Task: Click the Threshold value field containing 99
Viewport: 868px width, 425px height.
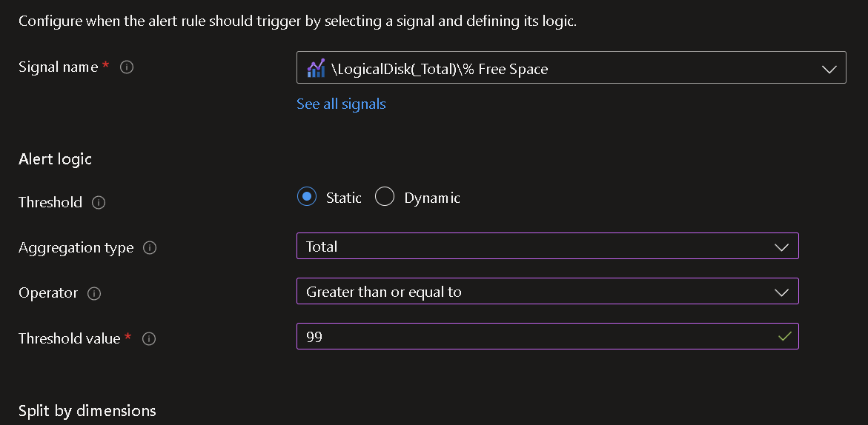Action: [x=548, y=336]
